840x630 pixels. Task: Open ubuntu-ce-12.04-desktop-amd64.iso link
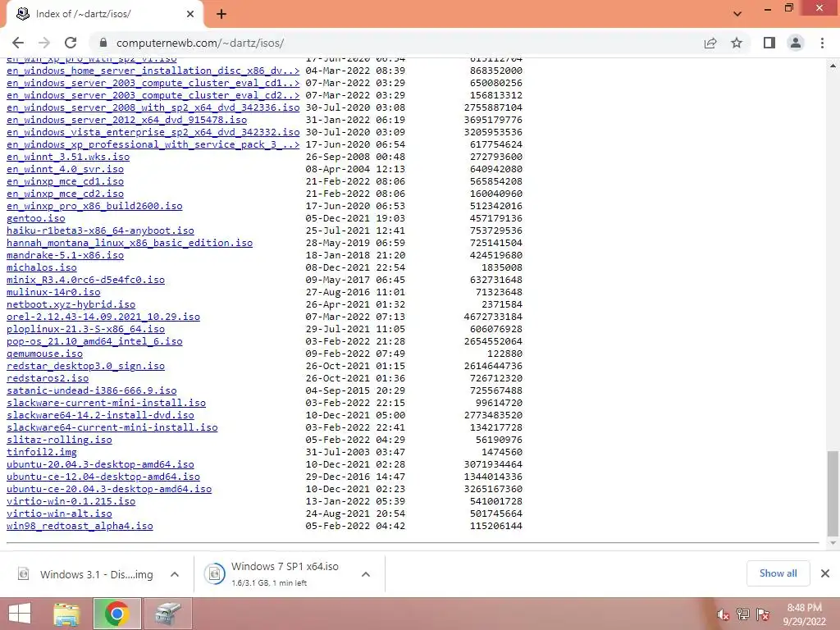coord(103,477)
